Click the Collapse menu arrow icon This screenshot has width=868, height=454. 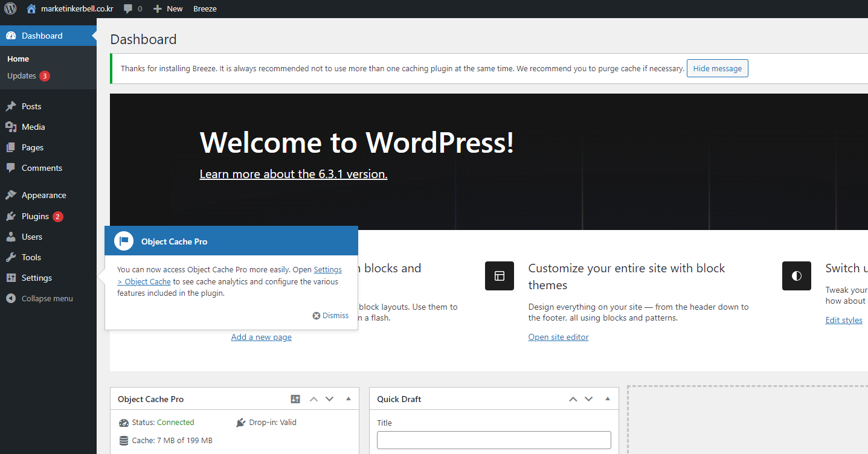coord(11,298)
